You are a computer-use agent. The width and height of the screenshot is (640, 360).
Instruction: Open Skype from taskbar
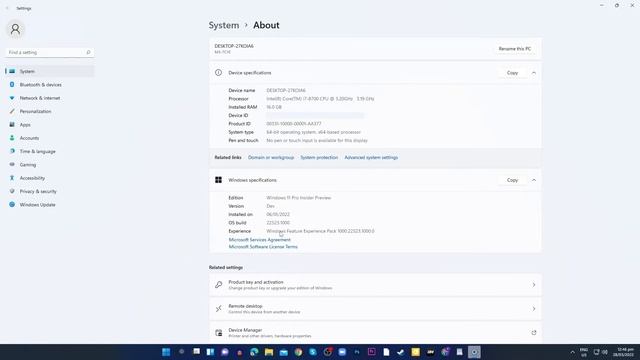point(313,352)
